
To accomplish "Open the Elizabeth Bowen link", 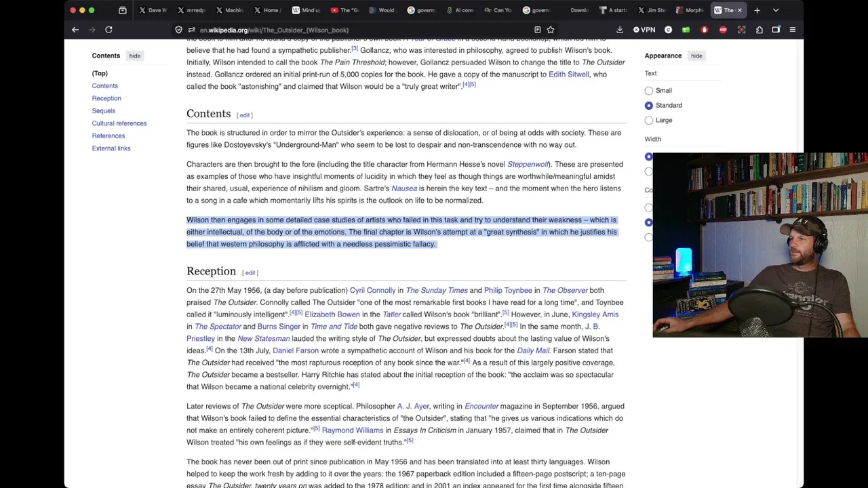I will [x=332, y=314].
